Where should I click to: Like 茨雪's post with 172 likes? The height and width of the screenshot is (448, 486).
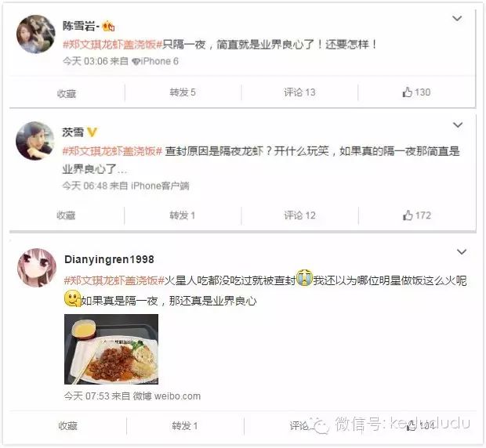(416, 215)
